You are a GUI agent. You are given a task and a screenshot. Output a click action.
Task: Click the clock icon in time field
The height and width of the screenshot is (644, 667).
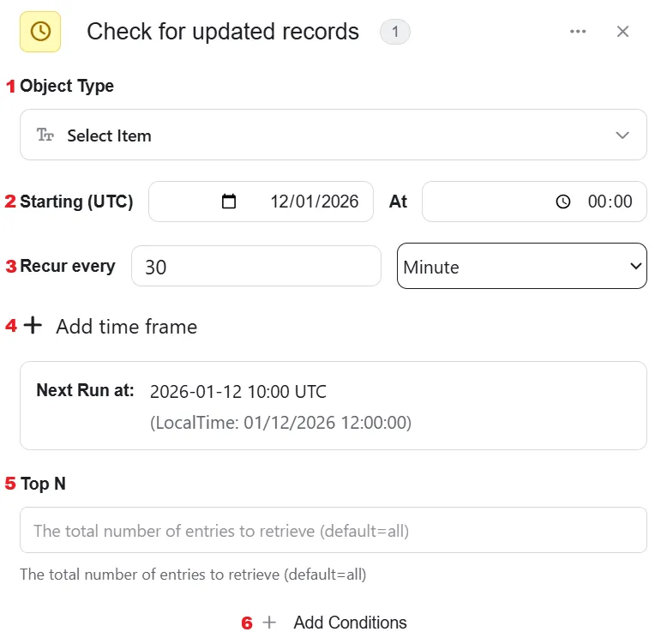coord(563,202)
